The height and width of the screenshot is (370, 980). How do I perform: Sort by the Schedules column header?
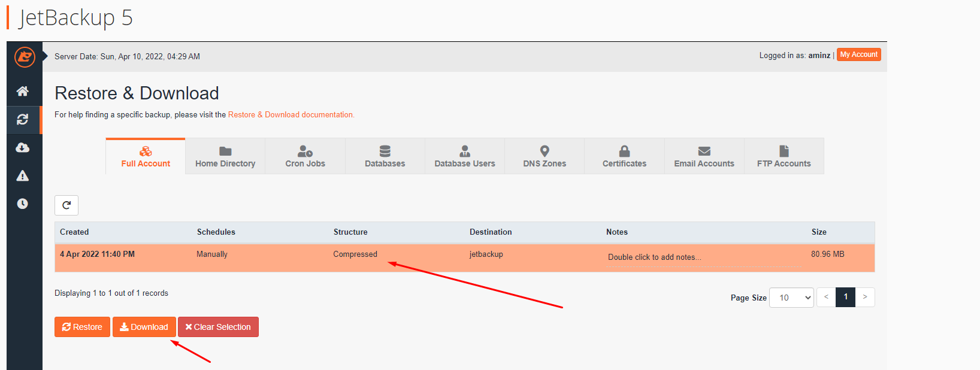pyautogui.click(x=216, y=232)
